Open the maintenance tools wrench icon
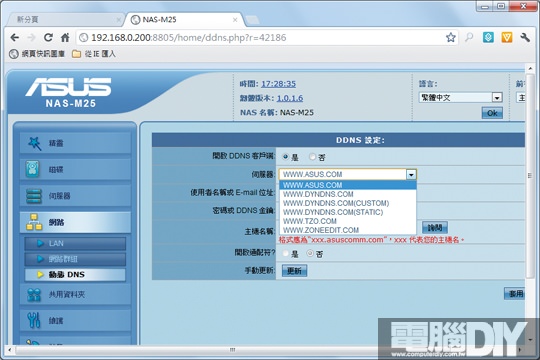This screenshot has width=540, height=360. click(34, 320)
